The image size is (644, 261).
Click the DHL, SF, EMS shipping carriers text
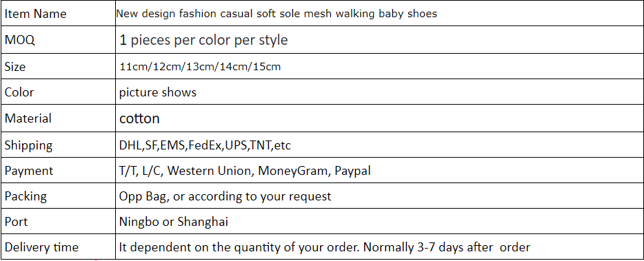coord(205,145)
